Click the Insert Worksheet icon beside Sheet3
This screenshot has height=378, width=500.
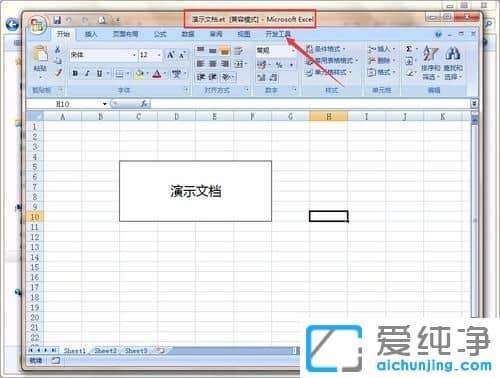pos(161,350)
